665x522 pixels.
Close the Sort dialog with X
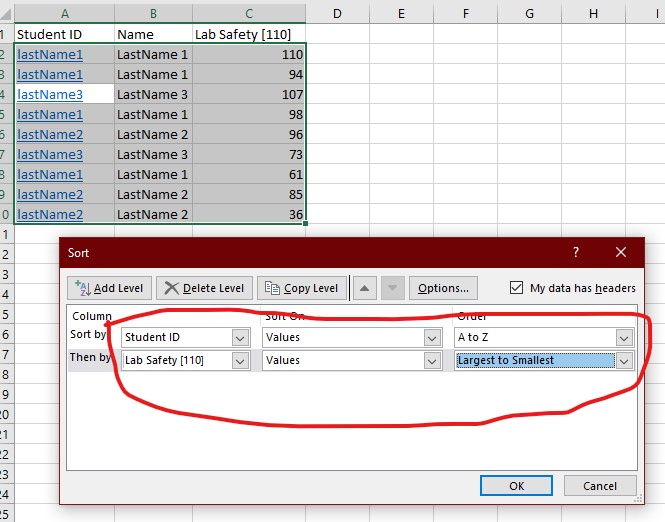tap(621, 253)
